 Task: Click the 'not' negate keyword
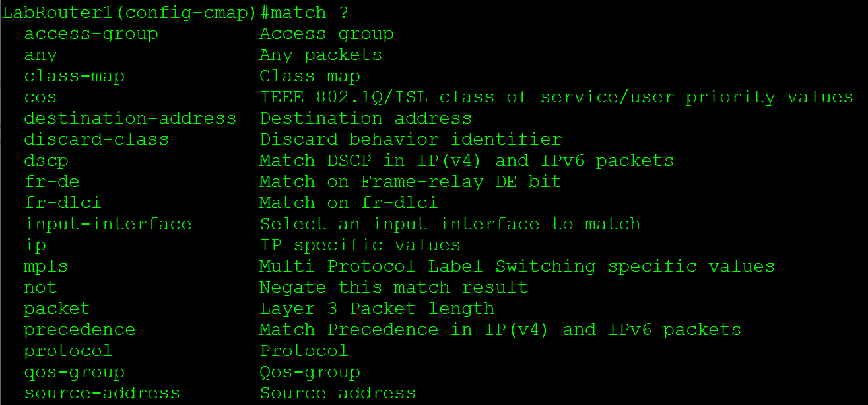pos(41,287)
